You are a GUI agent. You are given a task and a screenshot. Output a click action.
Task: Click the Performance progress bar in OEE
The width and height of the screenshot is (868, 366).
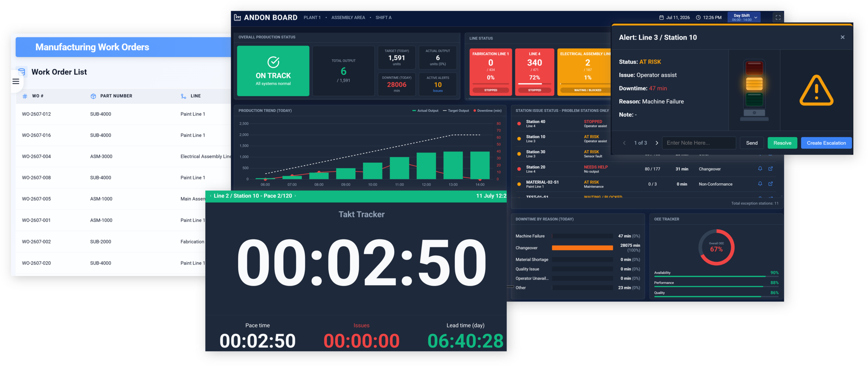click(716, 287)
